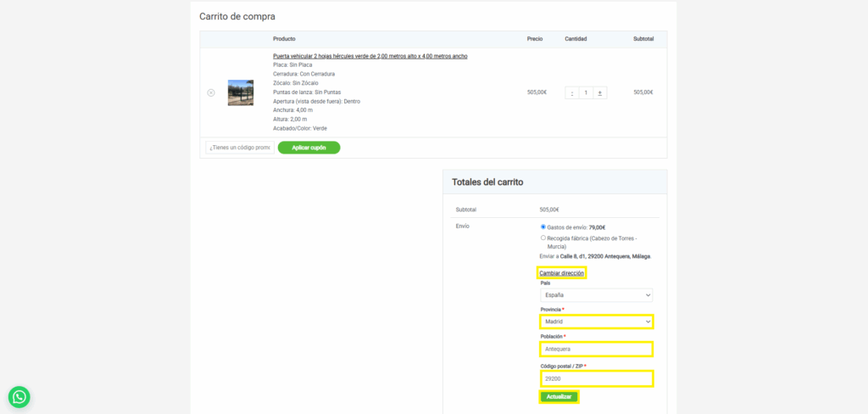868x414 pixels.
Task: Click the Totales del carrito heading
Action: coord(487,182)
